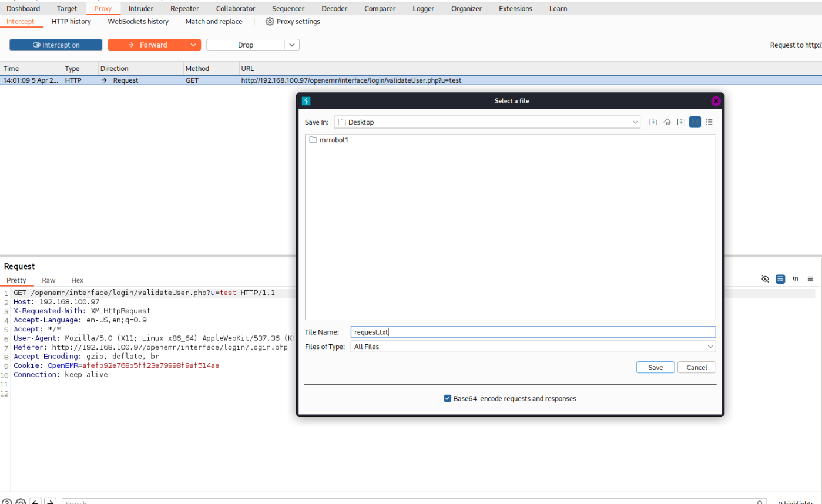Expand the Drop button dropdown arrow
822x504 pixels.
(292, 45)
